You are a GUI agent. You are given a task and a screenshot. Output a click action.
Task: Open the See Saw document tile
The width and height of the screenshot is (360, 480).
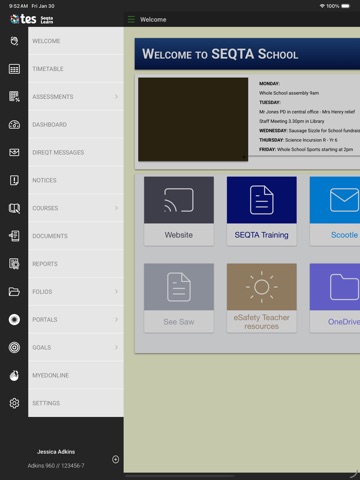pyautogui.click(x=179, y=287)
